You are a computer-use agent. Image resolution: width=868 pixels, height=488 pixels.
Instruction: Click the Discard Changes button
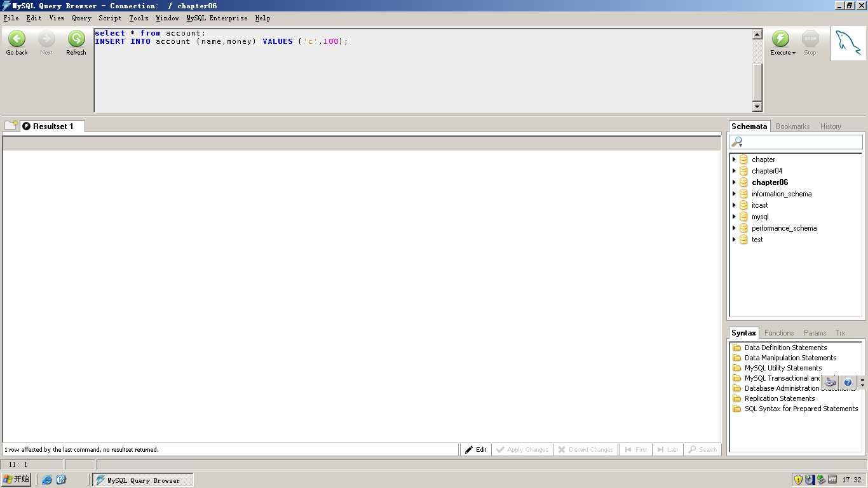[585, 449]
